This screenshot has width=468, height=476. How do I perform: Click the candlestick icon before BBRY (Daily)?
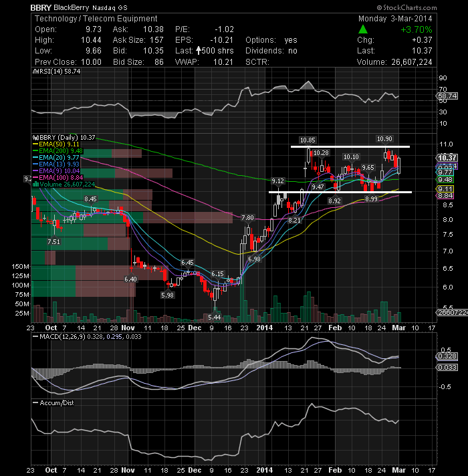[35, 138]
